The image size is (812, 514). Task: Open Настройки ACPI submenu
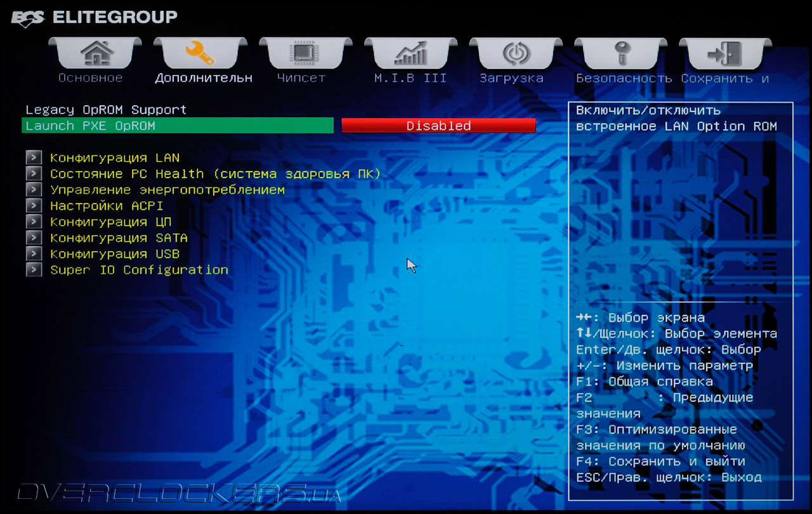[107, 206]
